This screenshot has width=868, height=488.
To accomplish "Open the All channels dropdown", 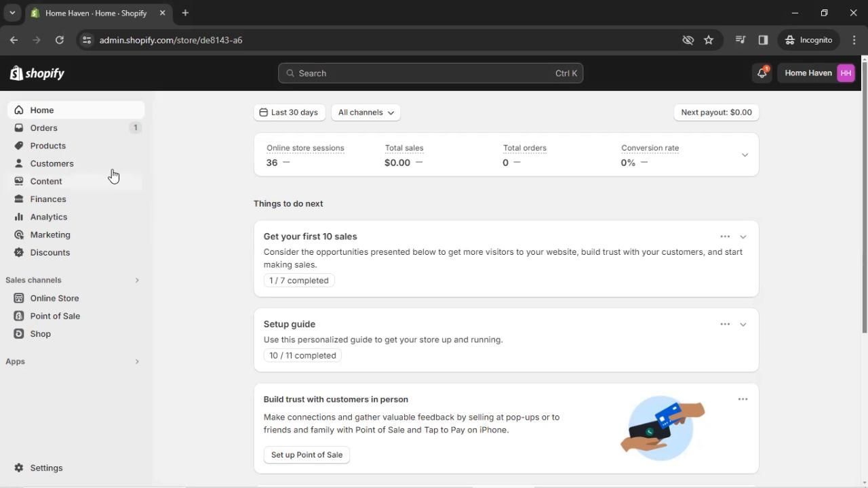I will tap(366, 113).
